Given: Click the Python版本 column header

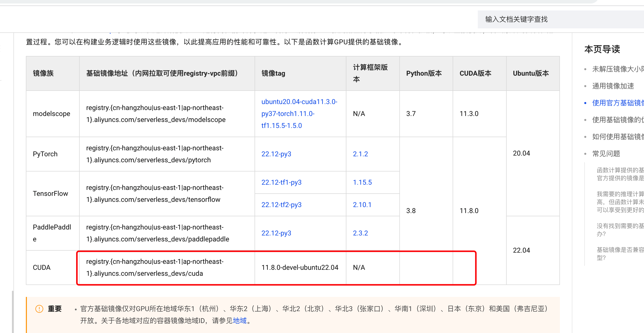Looking at the screenshot, I should [426, 73].
